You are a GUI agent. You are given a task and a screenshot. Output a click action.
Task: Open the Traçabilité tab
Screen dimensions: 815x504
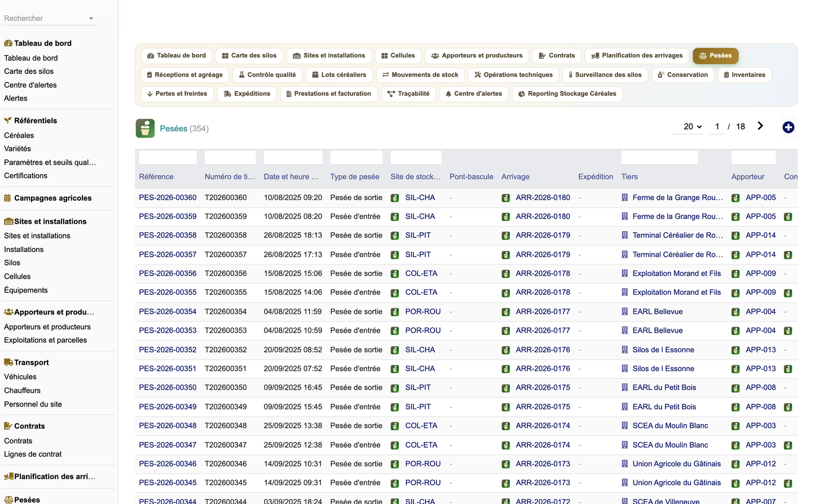408,94
